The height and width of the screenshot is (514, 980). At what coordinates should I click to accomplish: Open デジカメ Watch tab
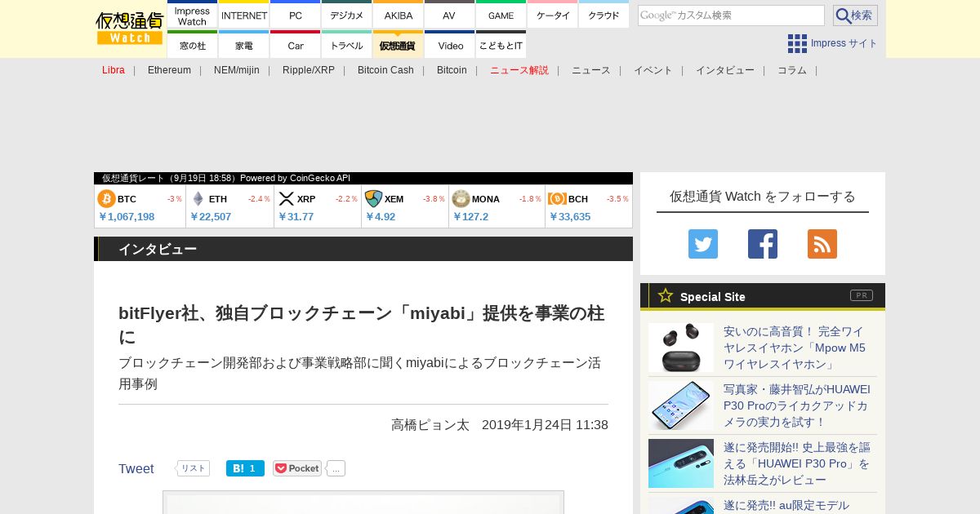pos(347,16)
